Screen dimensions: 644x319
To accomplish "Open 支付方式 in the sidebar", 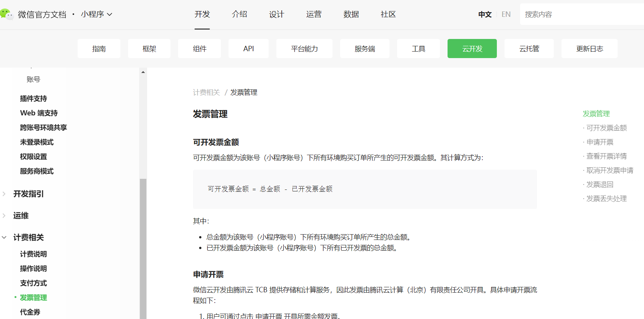I will 33,283.
